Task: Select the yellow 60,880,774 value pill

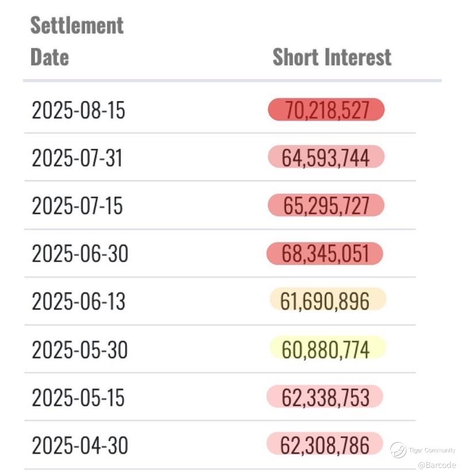Action: tap(328, 348)
